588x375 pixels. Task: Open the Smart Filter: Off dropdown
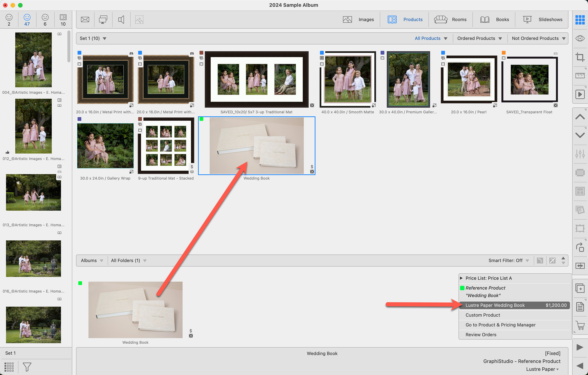click(508, 261)
